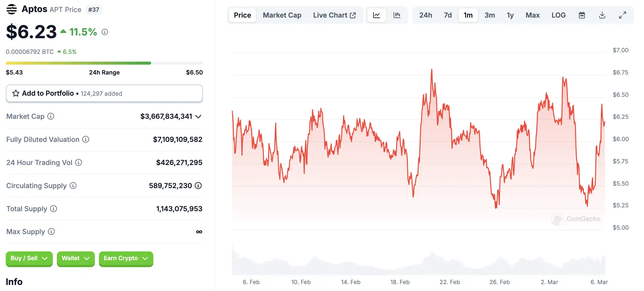Switch chart range to 1y
644x291 pixels.
(x=510, y=15)
